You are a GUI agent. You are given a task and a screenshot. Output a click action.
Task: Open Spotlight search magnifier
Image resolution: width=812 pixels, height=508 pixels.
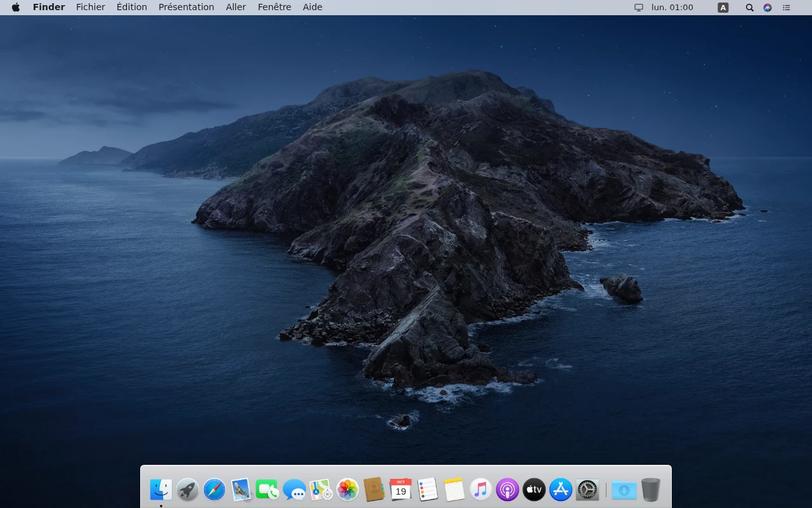tap(750, 8)
